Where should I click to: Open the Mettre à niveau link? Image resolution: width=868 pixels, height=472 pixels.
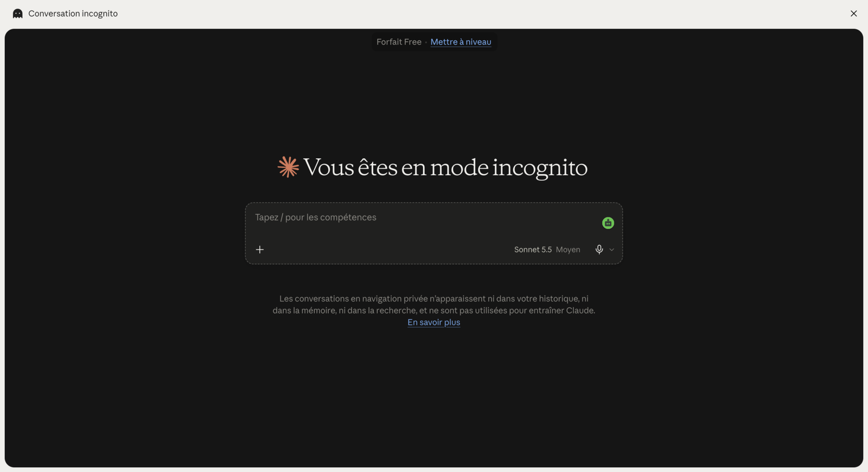click(x=461, y=42)
